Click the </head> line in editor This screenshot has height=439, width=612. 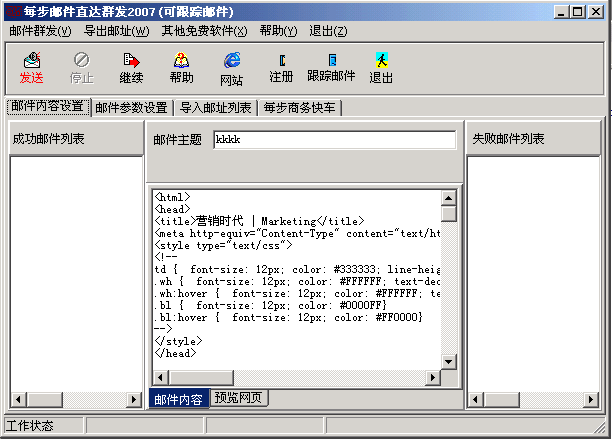tap(175, 353)
